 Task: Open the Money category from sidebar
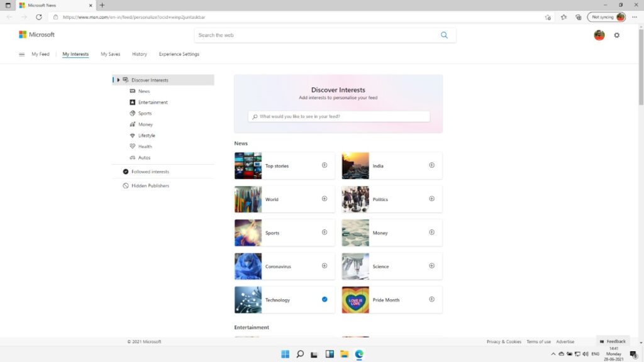pyautogui.click(x=132, y=124)
